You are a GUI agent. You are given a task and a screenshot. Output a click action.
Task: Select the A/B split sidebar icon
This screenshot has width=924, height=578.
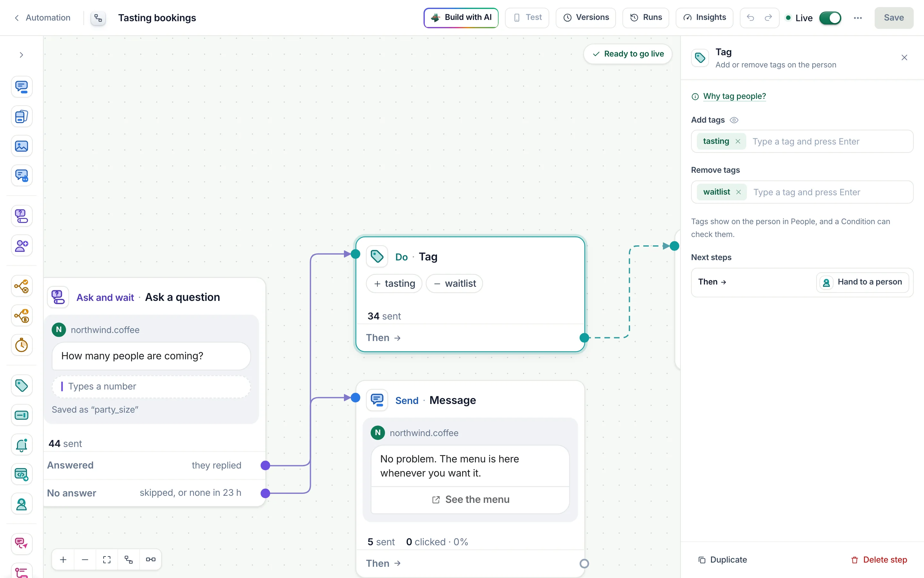click(x=21, y=316)
